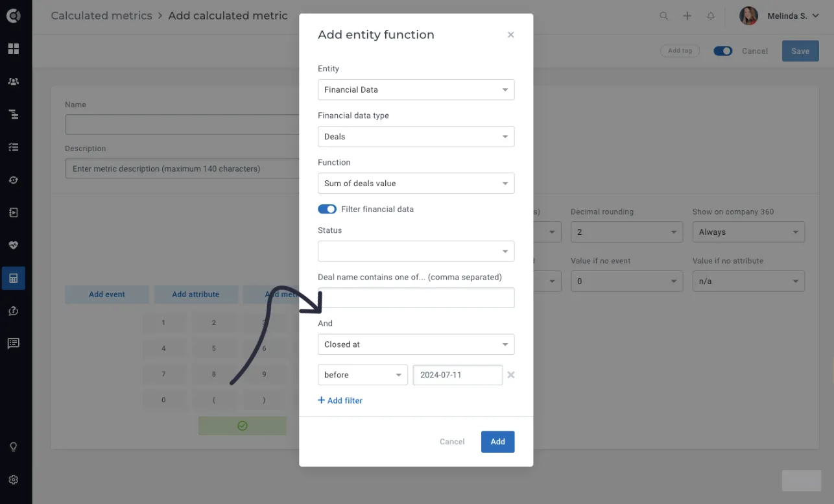Expand the empty Status dropdown

tap(416, 251)
